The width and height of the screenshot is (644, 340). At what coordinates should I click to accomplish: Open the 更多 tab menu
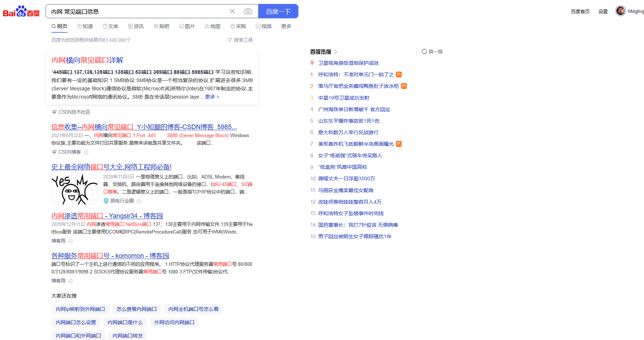click(286, 26)
